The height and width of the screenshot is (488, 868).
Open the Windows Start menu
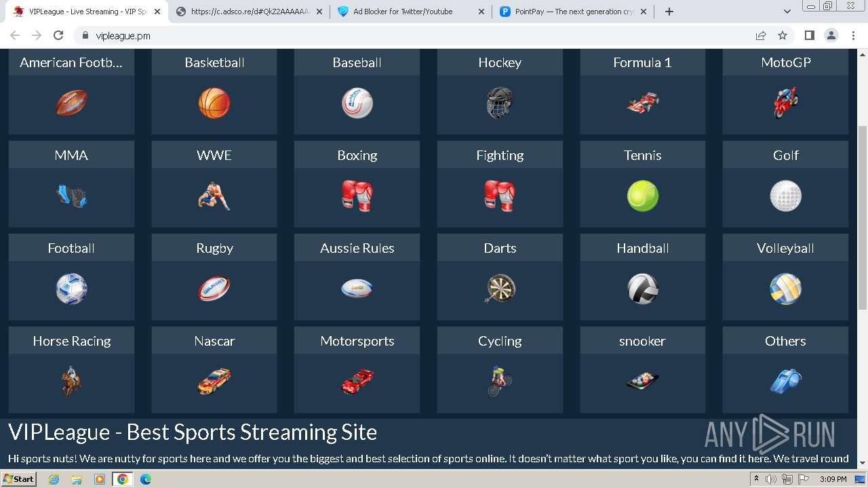(18, 479)
